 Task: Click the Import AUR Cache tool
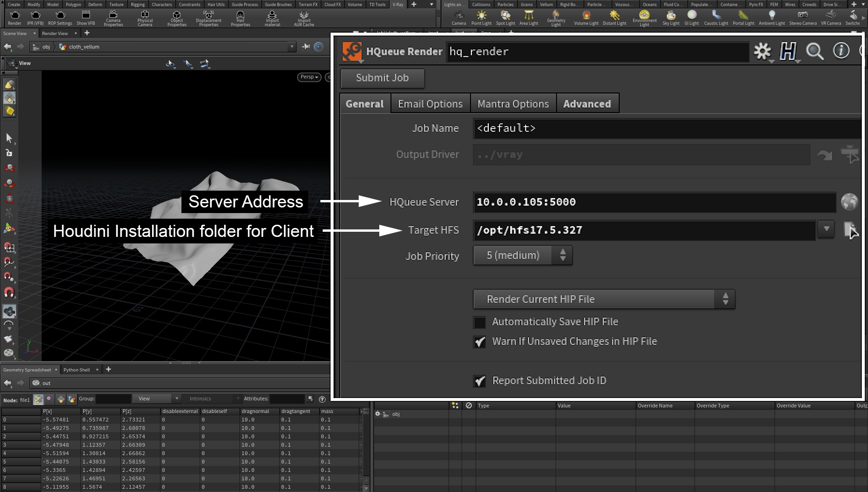pos(304,18)
